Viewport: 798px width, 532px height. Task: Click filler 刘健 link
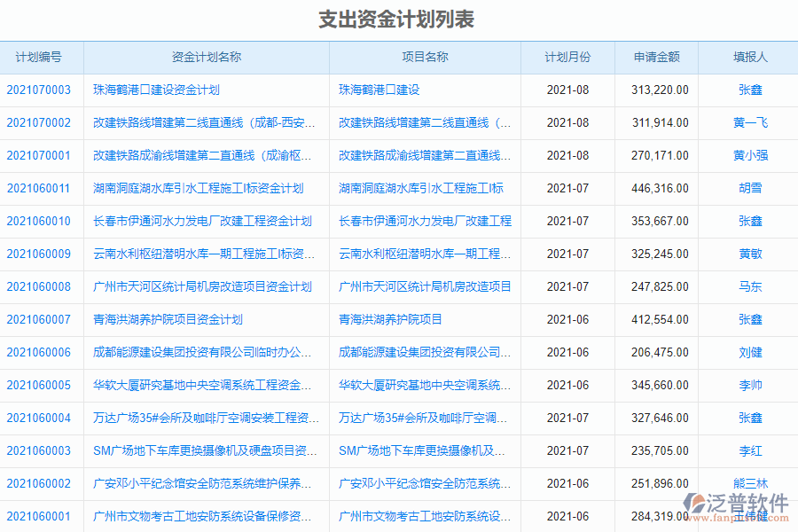pos(749,352)
